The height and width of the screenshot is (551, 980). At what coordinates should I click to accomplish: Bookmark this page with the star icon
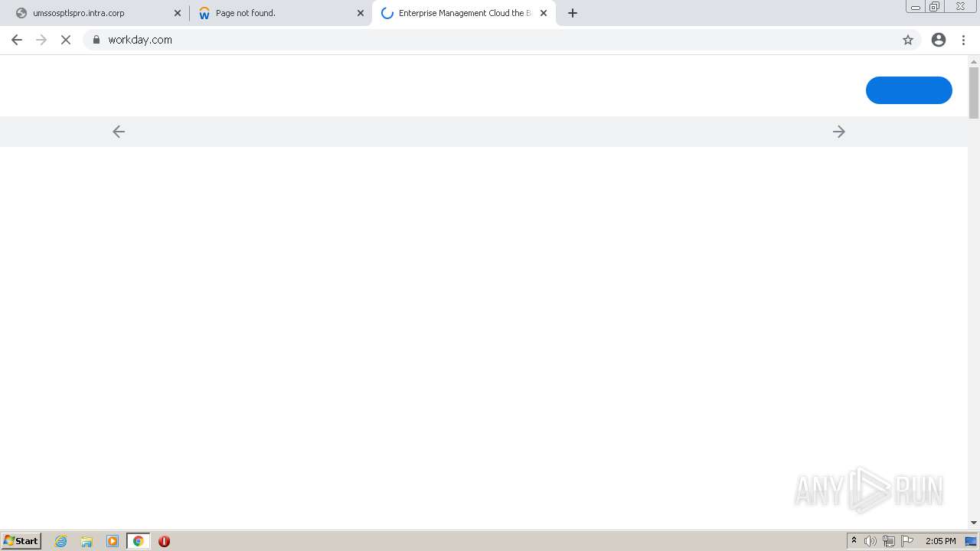pyautogui.click(x=908, y=40)
